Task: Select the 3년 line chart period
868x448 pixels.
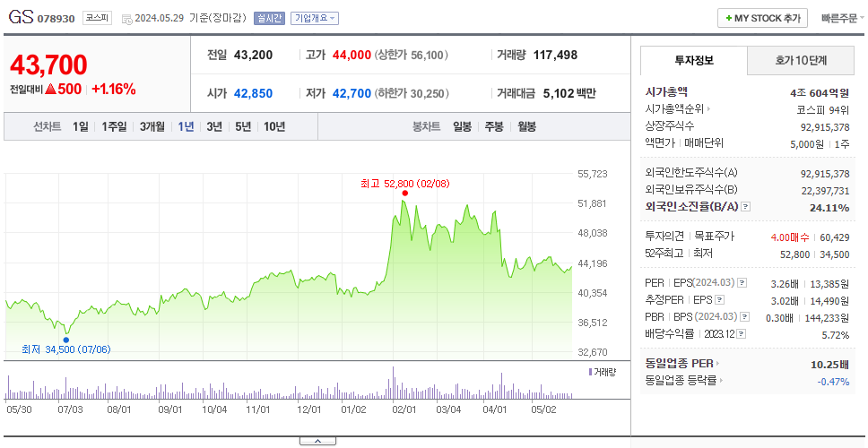Action: coord(214,126)
